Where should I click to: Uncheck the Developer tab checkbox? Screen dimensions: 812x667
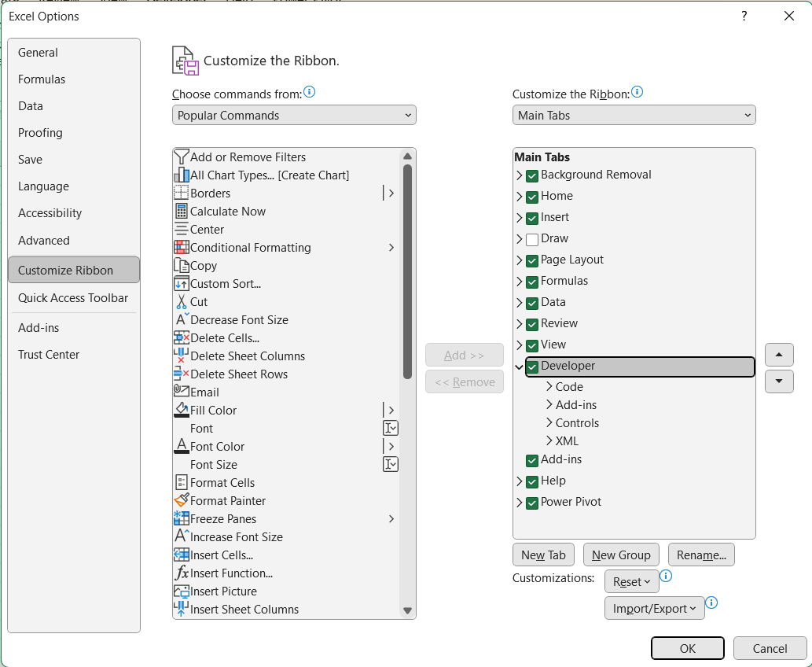pos(532,367)
